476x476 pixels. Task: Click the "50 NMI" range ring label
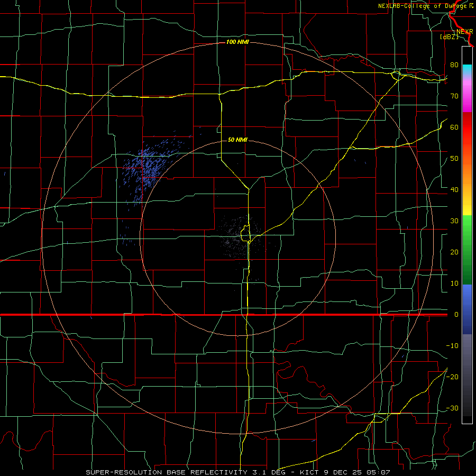coord(237,140)
